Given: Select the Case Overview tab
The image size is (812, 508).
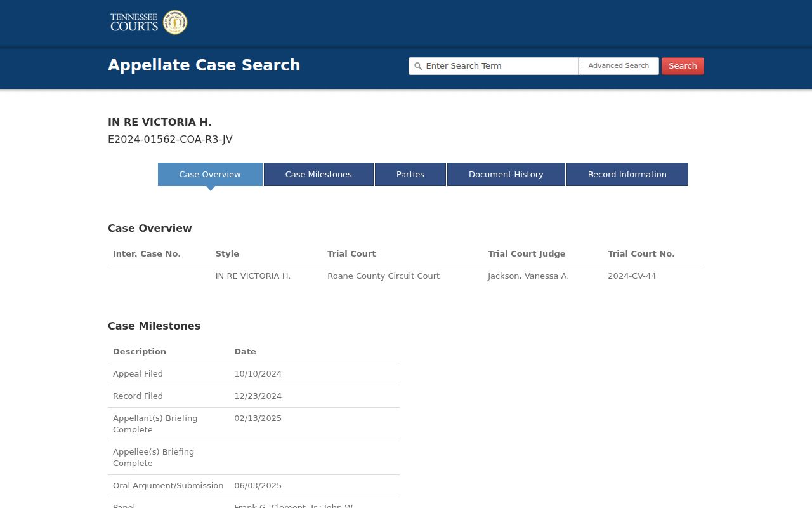Looking at the screenshot, I should tap(210, 174).
